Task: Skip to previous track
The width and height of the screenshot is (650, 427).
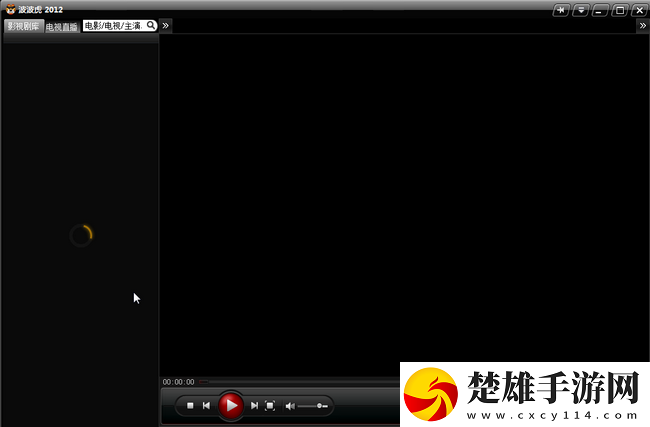Action: tap(206, 405)
